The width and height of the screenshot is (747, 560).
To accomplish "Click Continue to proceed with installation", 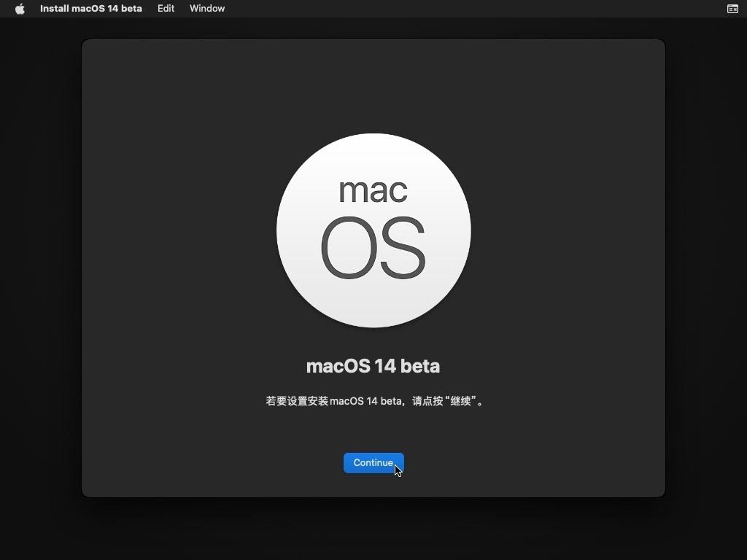I will (373, 462).
